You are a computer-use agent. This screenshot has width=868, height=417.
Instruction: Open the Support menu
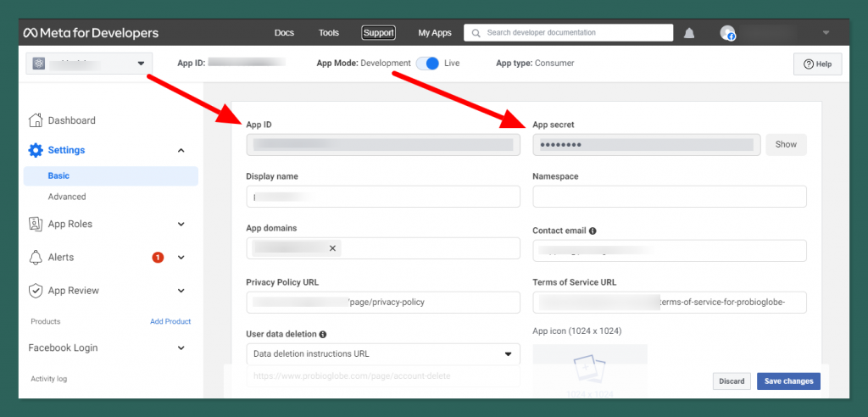379,33
